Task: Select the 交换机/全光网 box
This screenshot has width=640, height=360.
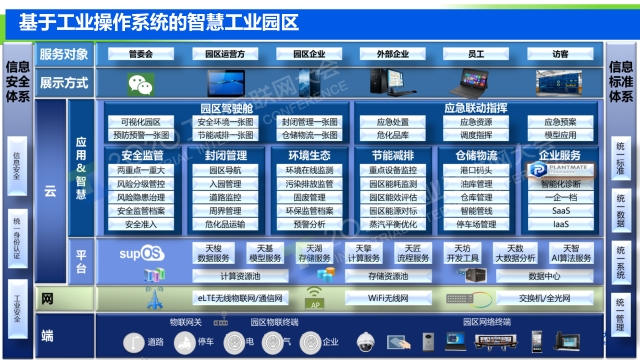Action: [x=544, y=298]
